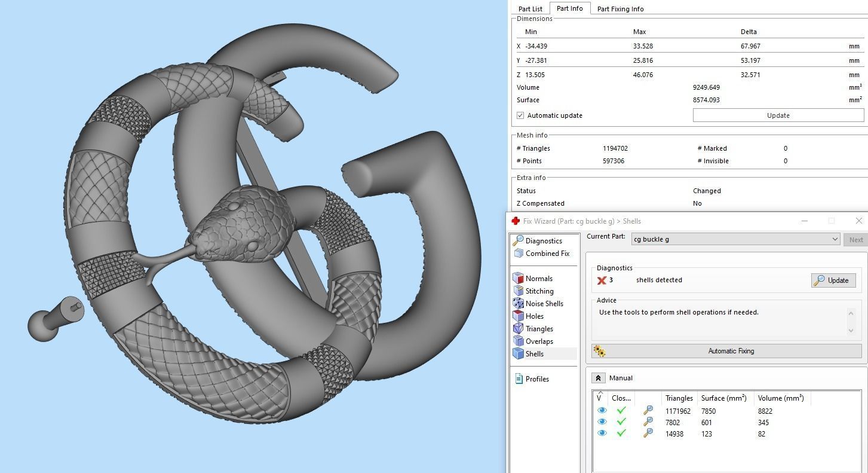The height and width of the screenshot is (473, 868).
Task: Run Automatic Fixing
Action: [x=726, y=351]
